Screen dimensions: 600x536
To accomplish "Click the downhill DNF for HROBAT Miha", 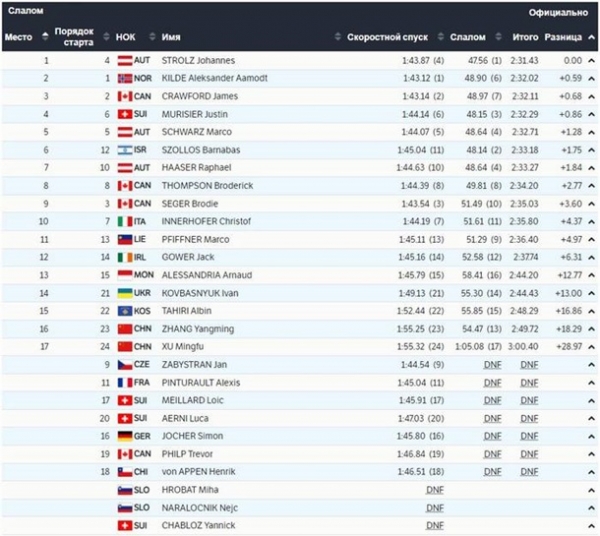I will point(435,490).
